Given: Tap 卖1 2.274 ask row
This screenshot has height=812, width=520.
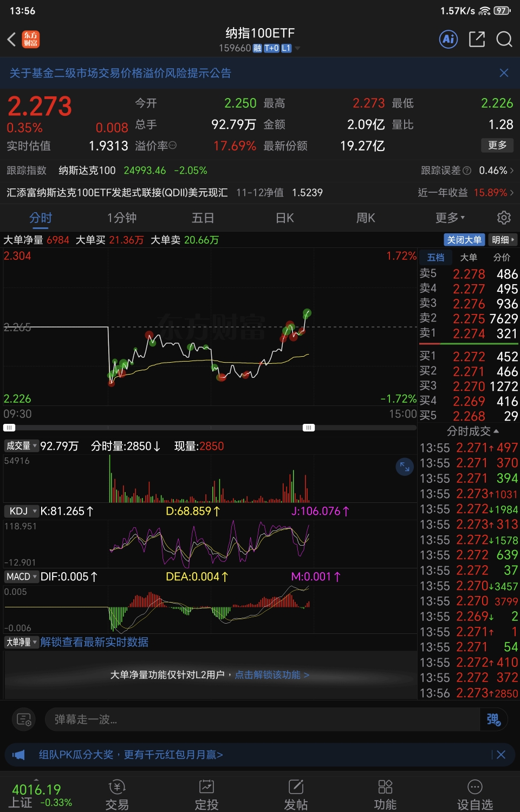Looking at the screenshot, I should pos(469,333).
